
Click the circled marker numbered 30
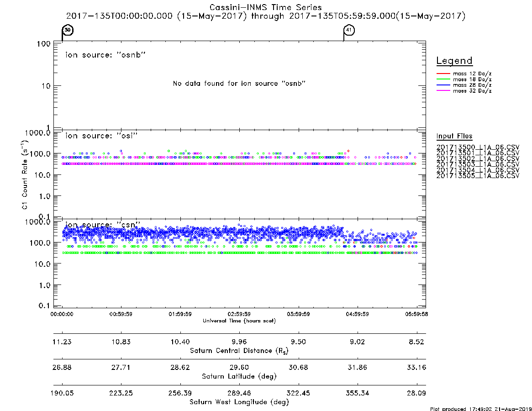[68, 30]
